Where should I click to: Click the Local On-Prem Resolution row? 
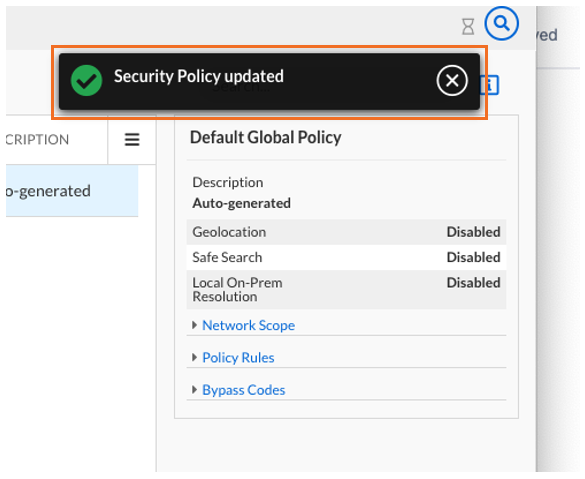click(346, 289)
